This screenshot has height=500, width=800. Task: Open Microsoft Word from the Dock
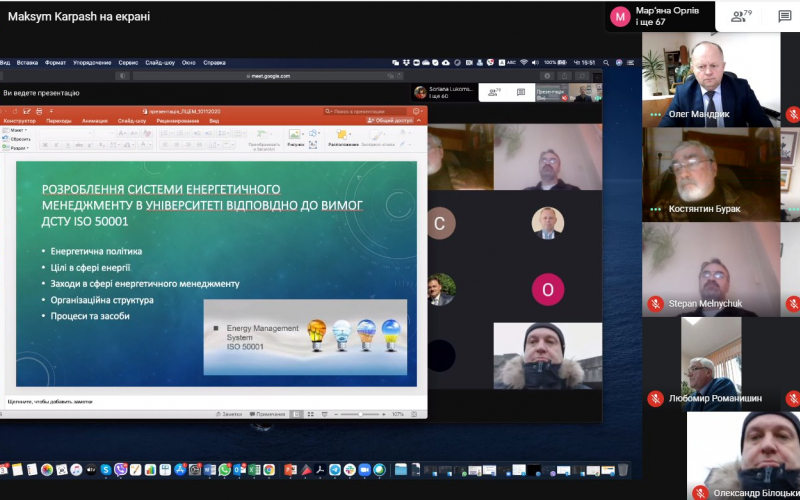point(210,470)
